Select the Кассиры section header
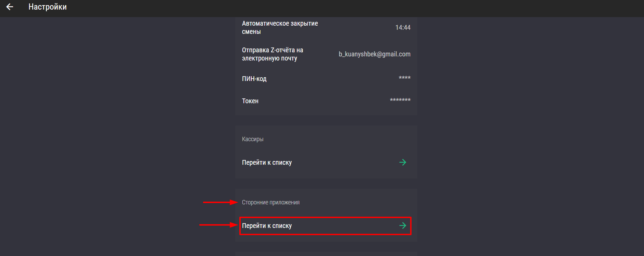Screen dimensions: 644x256 click(x=253, y=139)
